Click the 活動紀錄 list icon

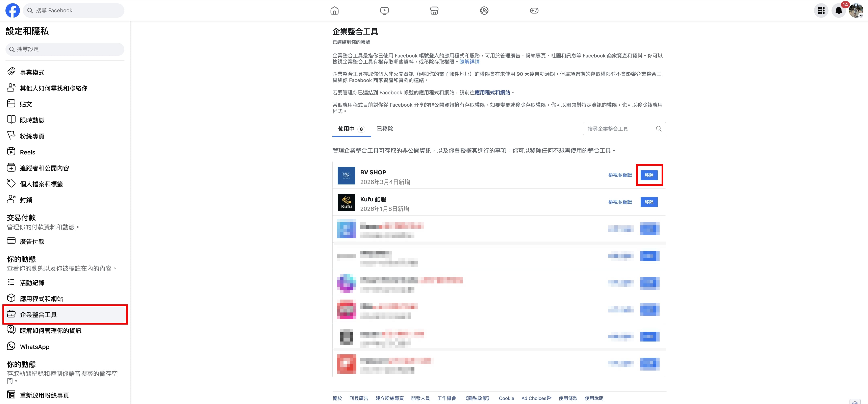[11, 282]
